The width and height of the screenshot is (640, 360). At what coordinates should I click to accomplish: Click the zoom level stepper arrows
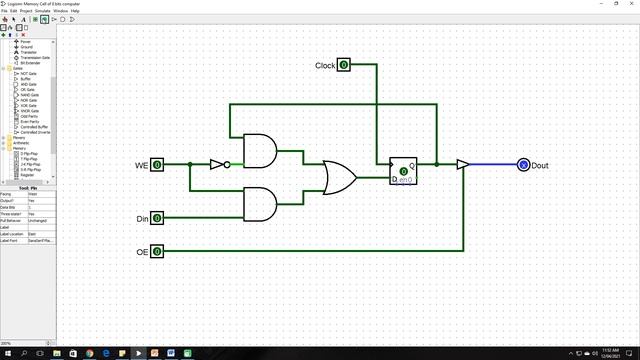coord(48,343)
